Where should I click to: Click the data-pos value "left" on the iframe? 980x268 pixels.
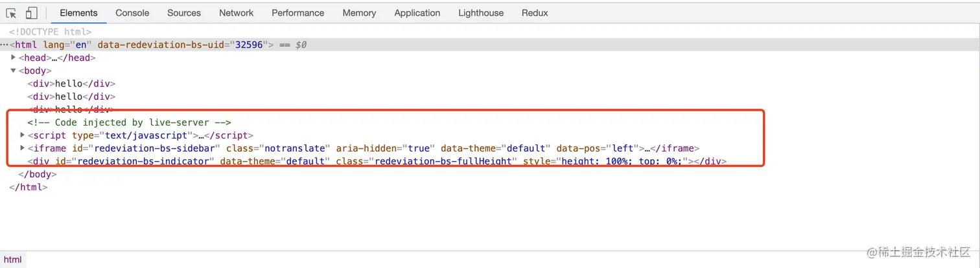point(624,148)
